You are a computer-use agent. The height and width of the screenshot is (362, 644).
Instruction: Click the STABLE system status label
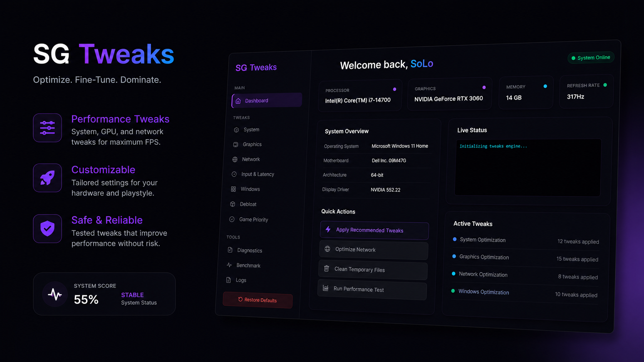(x=132, y=295)
